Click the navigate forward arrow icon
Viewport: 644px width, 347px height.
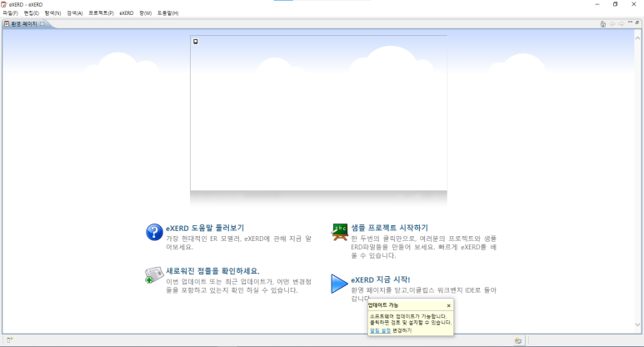point(622,24)
